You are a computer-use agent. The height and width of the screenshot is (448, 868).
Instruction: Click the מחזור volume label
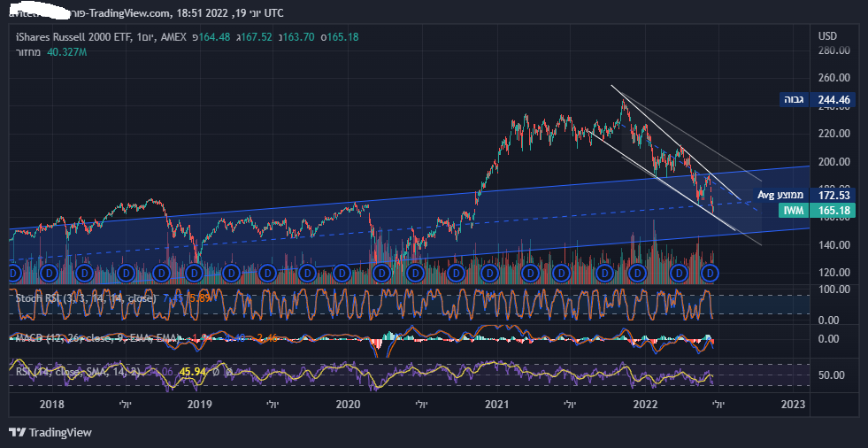tap(29, 52)
